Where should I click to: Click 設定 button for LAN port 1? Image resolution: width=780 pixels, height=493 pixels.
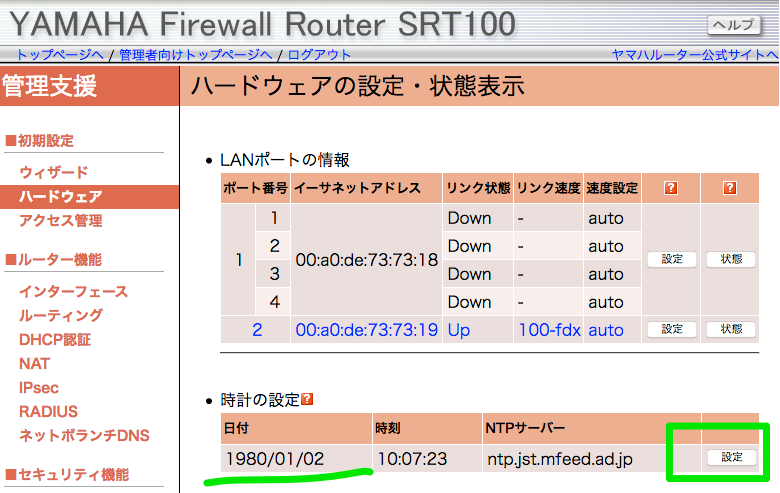(672, 259)
